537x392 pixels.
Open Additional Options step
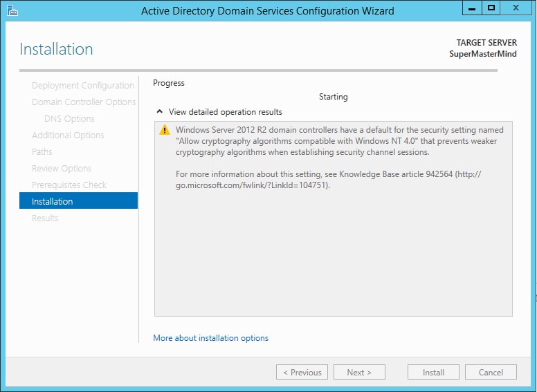68,136
